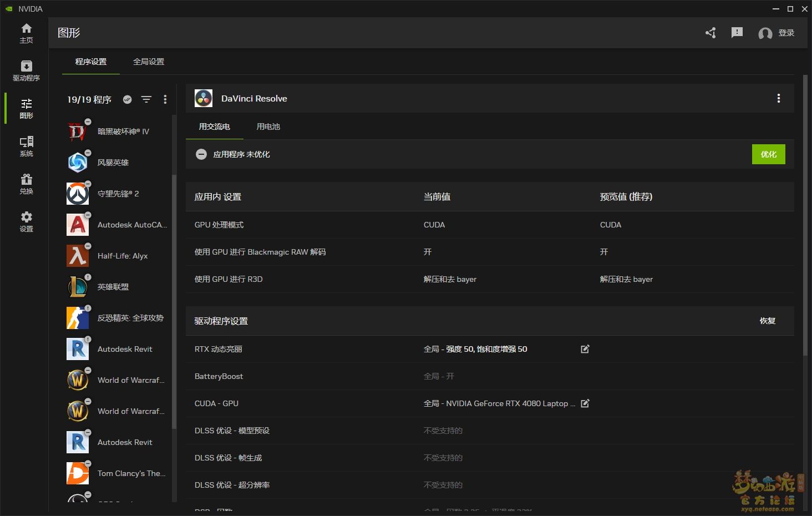The width and height of the screenshot is (812, 516).
Task: Click the GPU 处理模式 row label
Action: click(x=219, y=225)
